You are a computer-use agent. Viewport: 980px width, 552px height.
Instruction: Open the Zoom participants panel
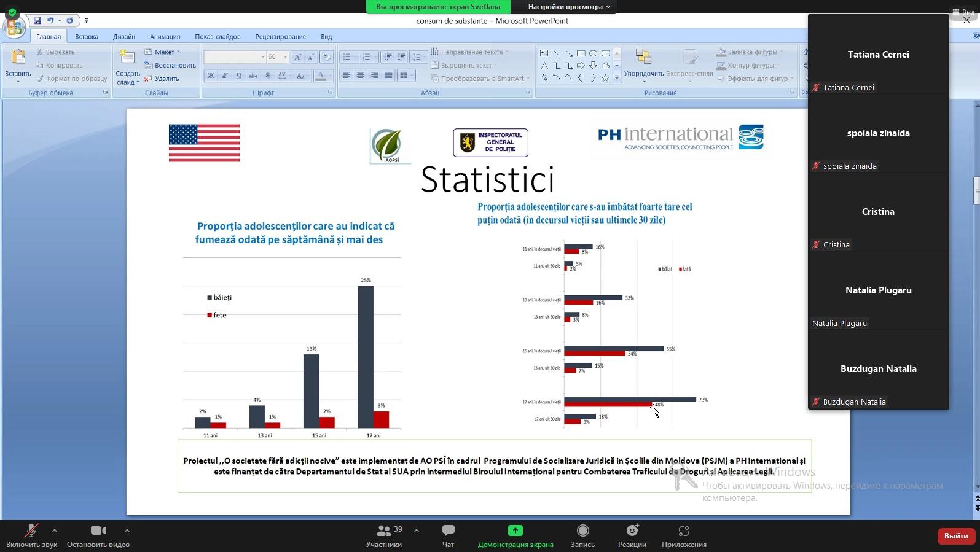tap(384, 531)
